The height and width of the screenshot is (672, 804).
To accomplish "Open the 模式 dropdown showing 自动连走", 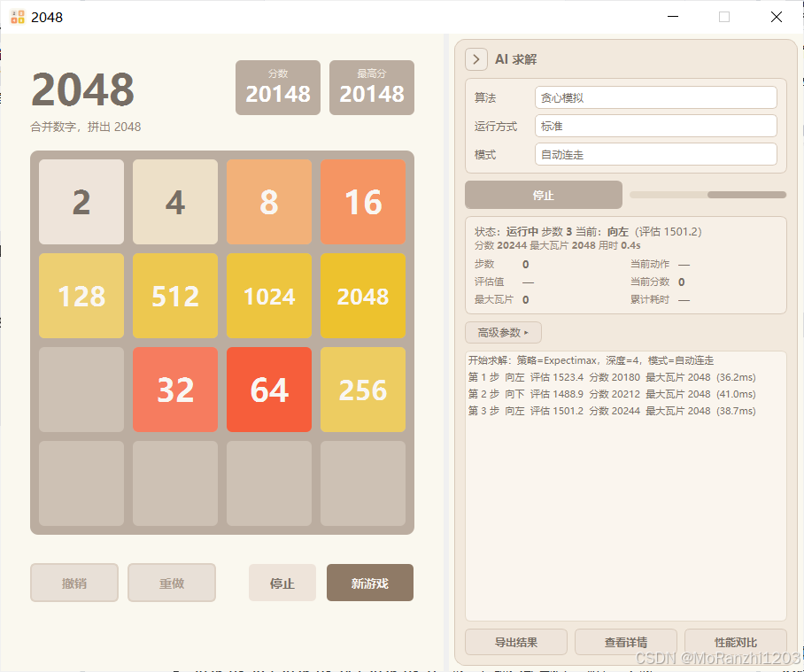I will click(655, 154).
